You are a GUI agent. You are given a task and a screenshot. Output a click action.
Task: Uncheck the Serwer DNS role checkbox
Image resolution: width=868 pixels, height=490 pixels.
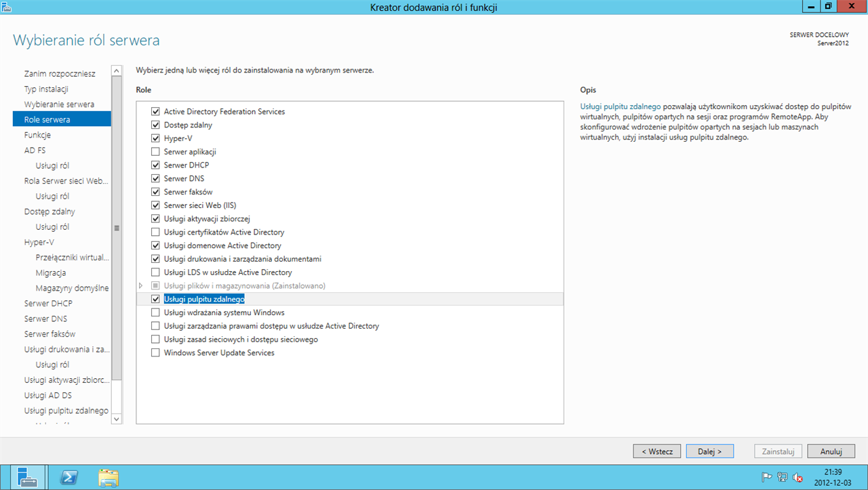click(x=155, y=178)
